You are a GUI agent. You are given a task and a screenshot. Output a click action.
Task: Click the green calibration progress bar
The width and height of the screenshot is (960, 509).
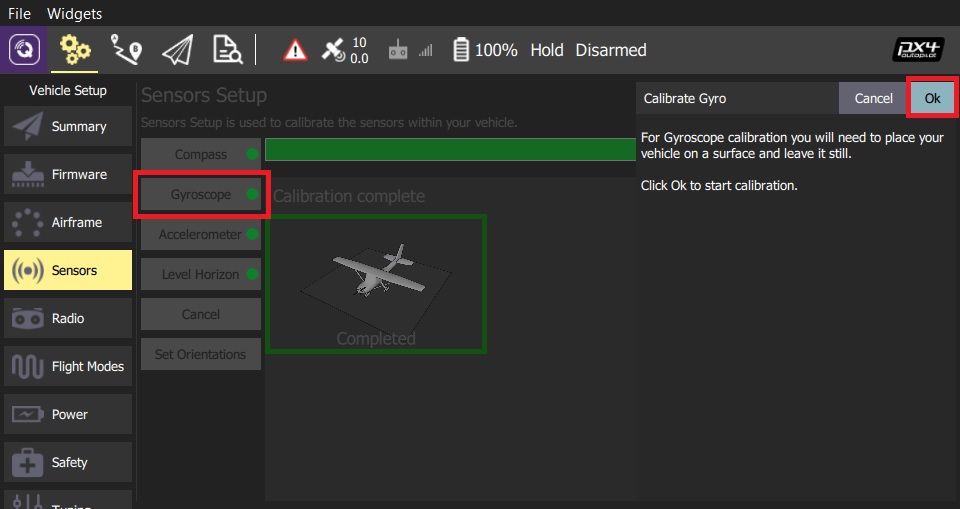[x=450, y=150]
